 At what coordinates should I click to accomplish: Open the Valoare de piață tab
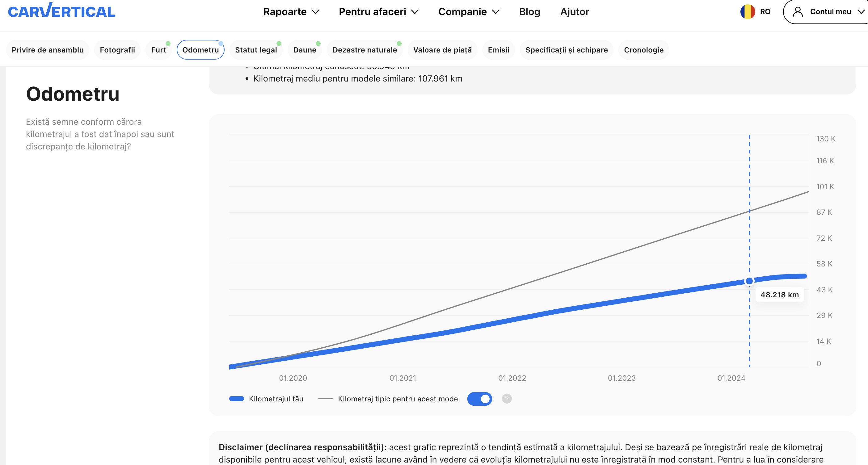click(x=442, y=50)
